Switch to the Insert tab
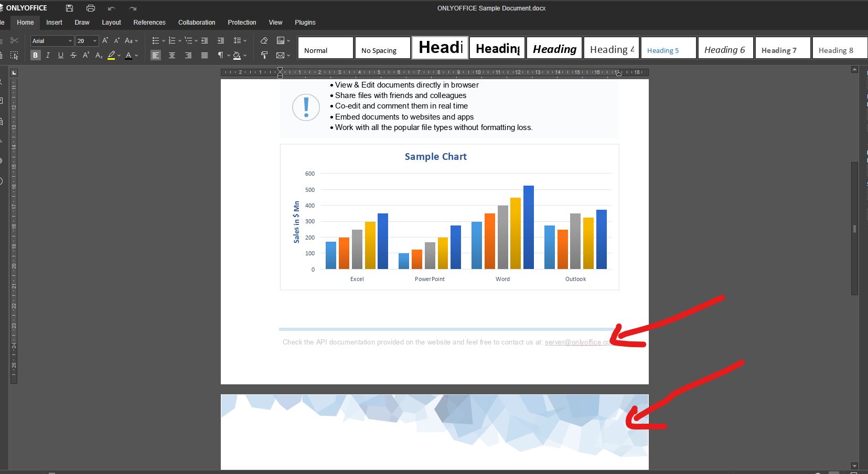This screenshot has height=474, width=868. (x=54, y=23)
